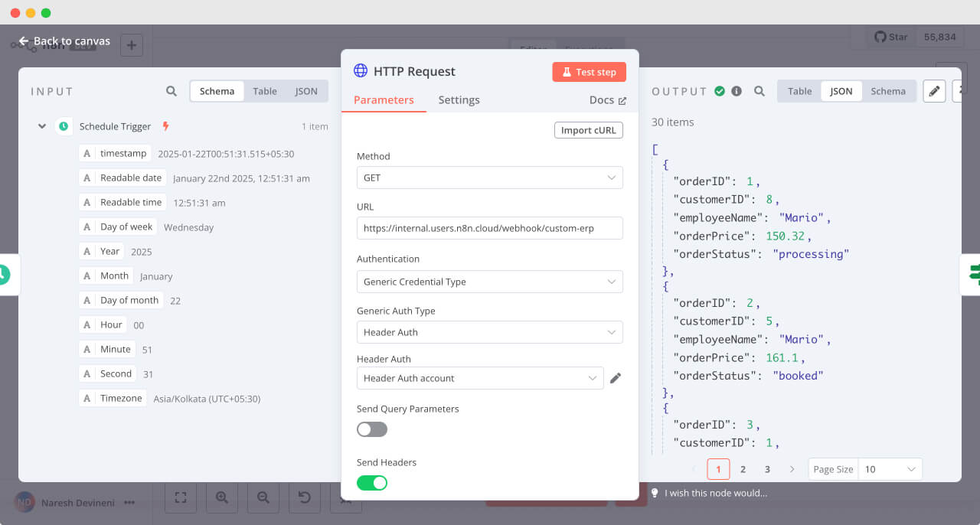This screenshot has width=980, height=525.
Task: Click the type icon of Timezone field
Action: [x=87, y=399]
